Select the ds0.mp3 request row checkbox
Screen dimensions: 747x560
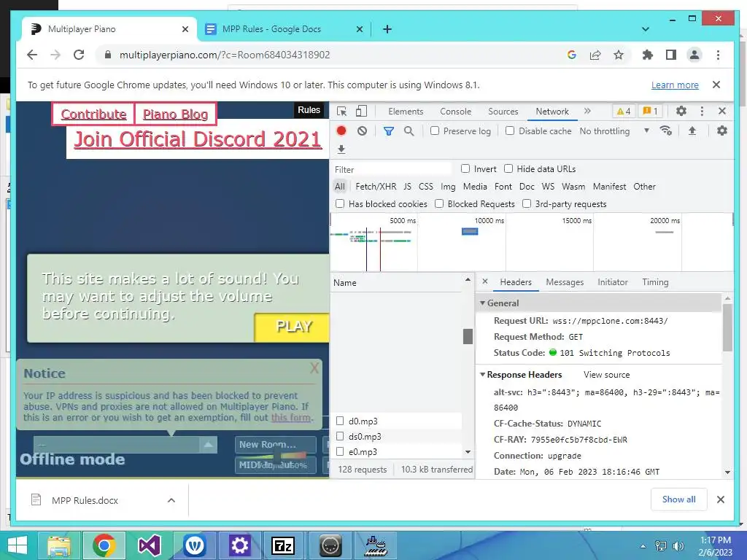(340, 436)
